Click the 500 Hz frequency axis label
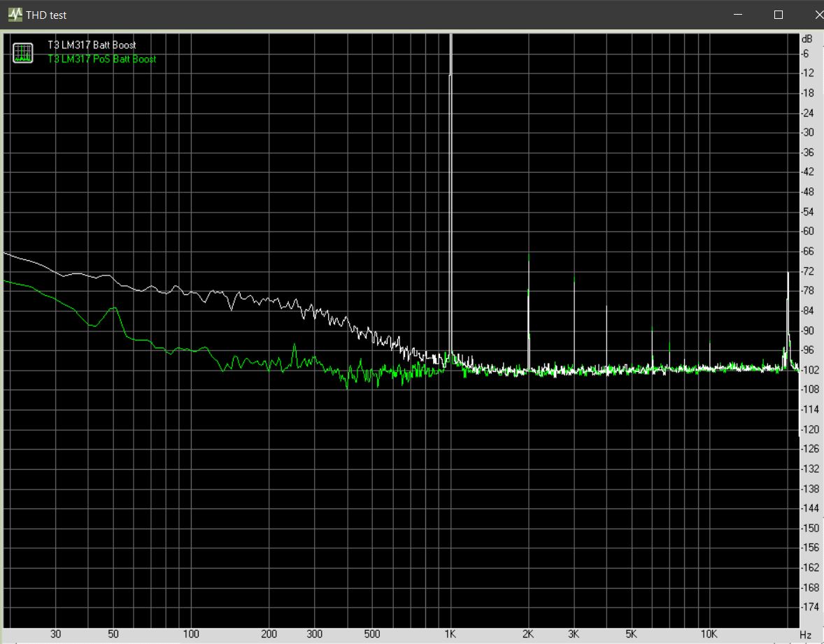824x644 pixels. click(x=372, y=634)
